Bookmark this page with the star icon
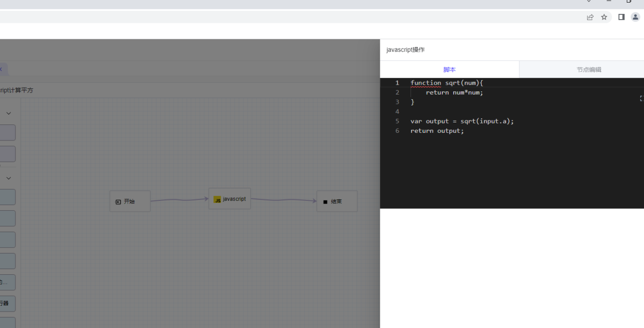The width and height of the screenshot is (644, 328). [604, 17]
